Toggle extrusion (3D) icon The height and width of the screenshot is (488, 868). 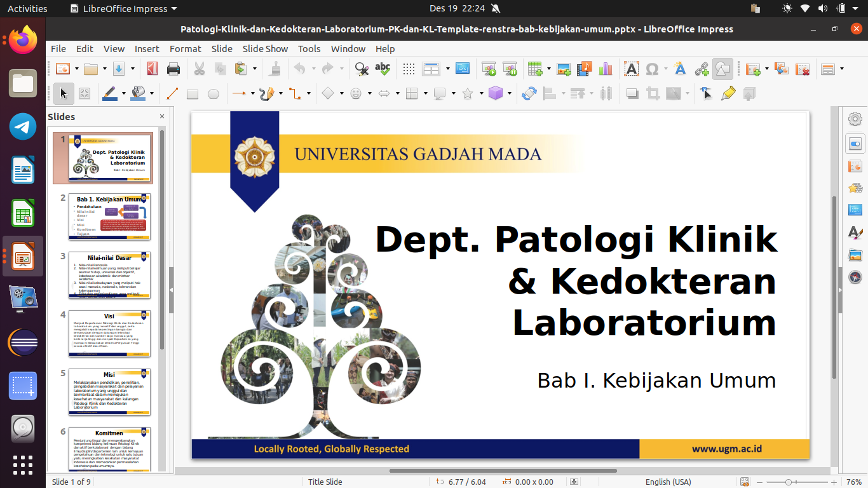[x=749, y=93]
